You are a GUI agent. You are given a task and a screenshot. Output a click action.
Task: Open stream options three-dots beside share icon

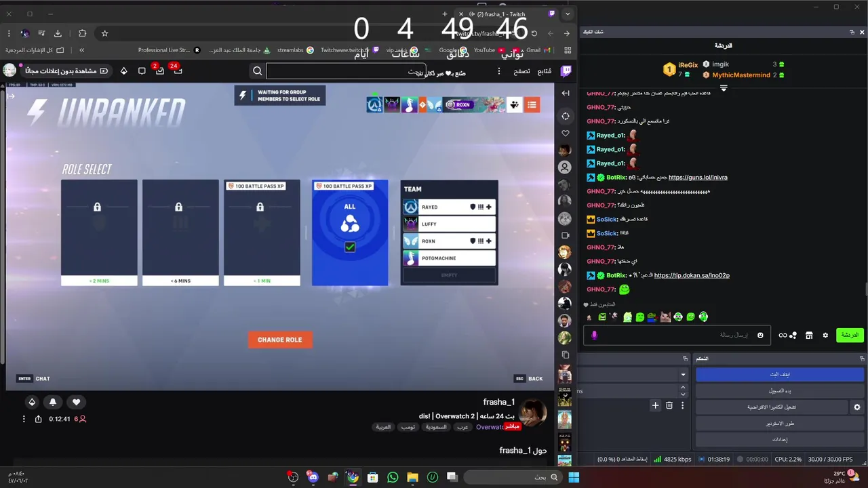point(24,419)
